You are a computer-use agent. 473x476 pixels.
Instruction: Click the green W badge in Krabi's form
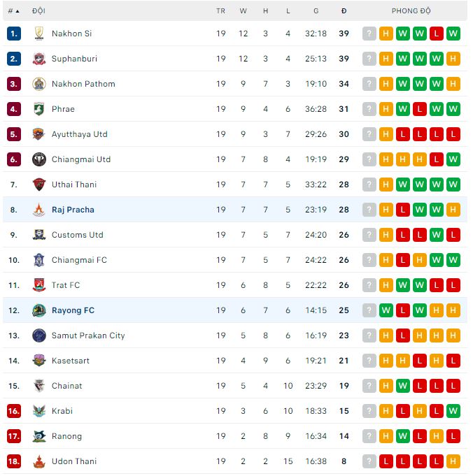click(x=453, y=411)
